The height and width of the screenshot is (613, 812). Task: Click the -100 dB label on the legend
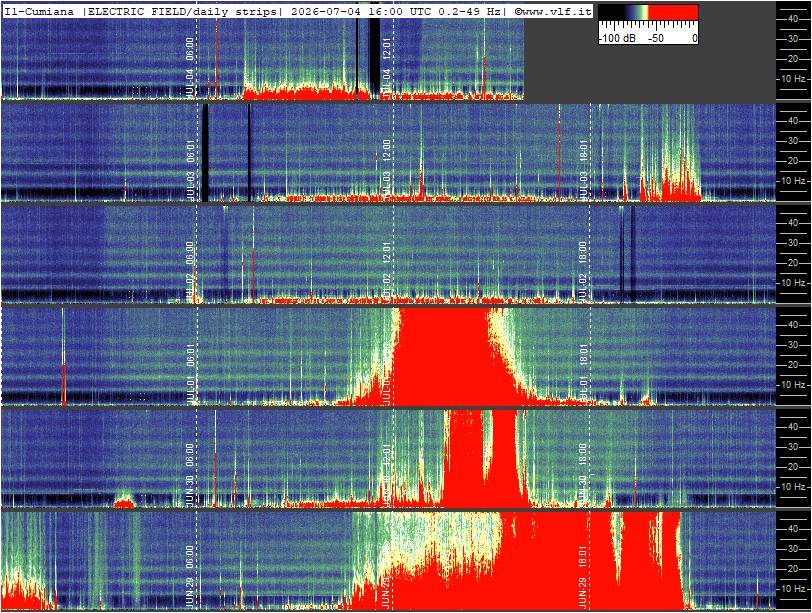(618, 38)
